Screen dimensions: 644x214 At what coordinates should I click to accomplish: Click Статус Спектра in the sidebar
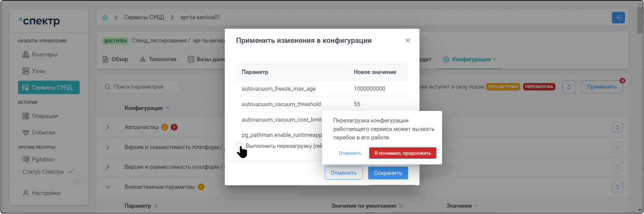pyautogui.click(x=48, y=172)
